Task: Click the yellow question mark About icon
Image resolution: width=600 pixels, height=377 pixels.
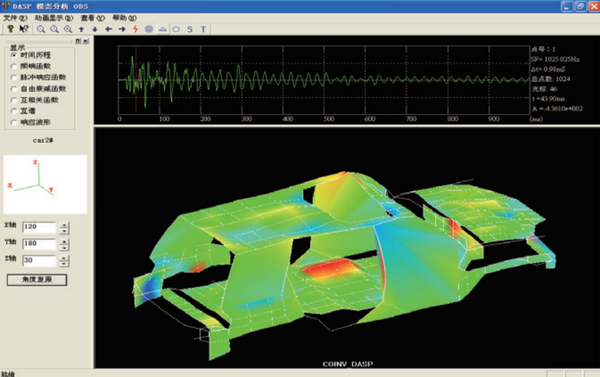Action: pos(10,29)
